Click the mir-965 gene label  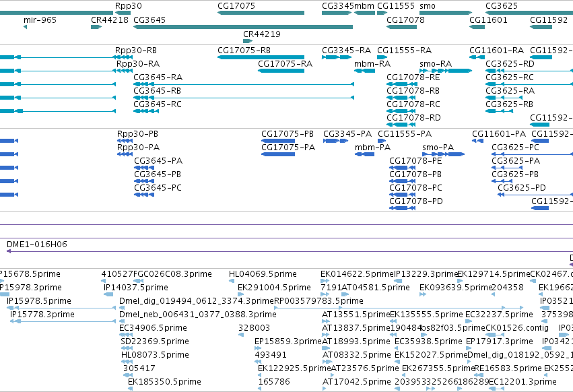point(40,20)
